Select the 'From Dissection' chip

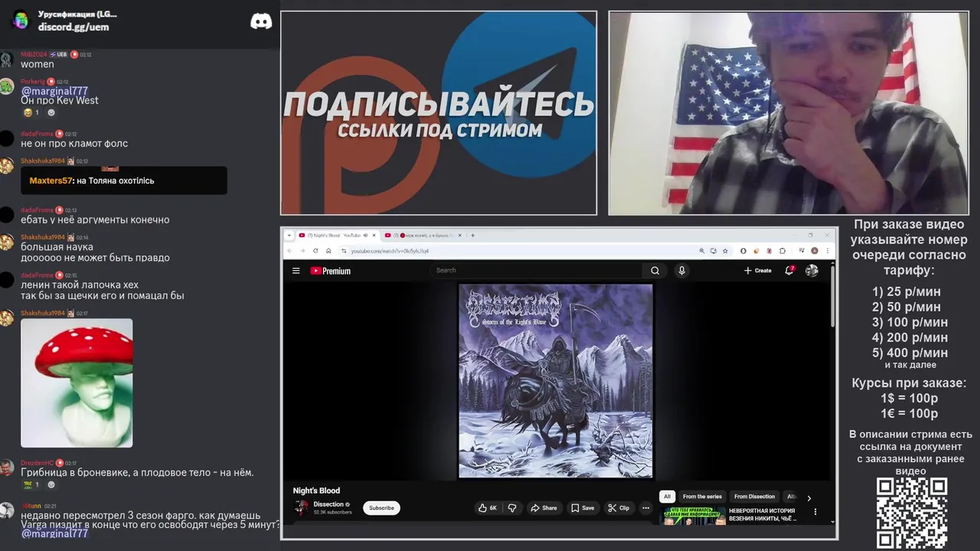[x=754, y=497]
